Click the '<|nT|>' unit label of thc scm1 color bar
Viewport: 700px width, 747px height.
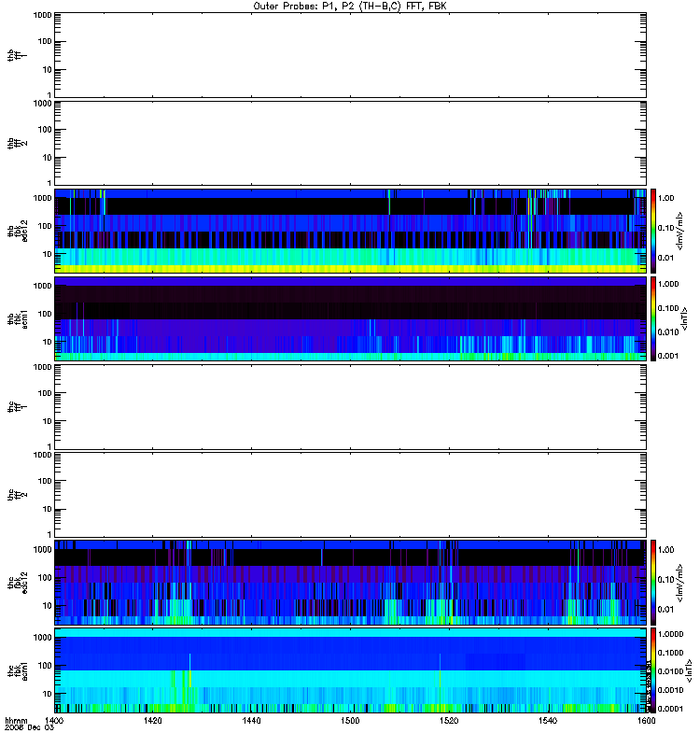[689, 671]
